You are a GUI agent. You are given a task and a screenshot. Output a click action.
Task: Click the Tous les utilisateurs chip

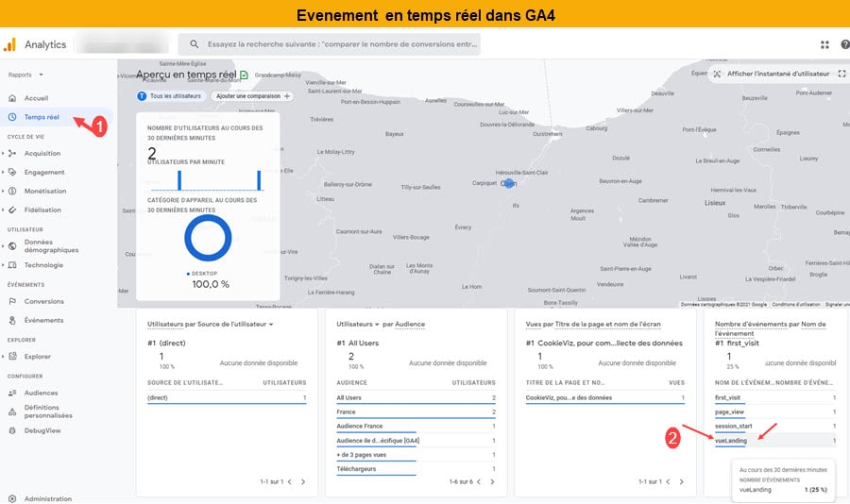tap(170, 96)
